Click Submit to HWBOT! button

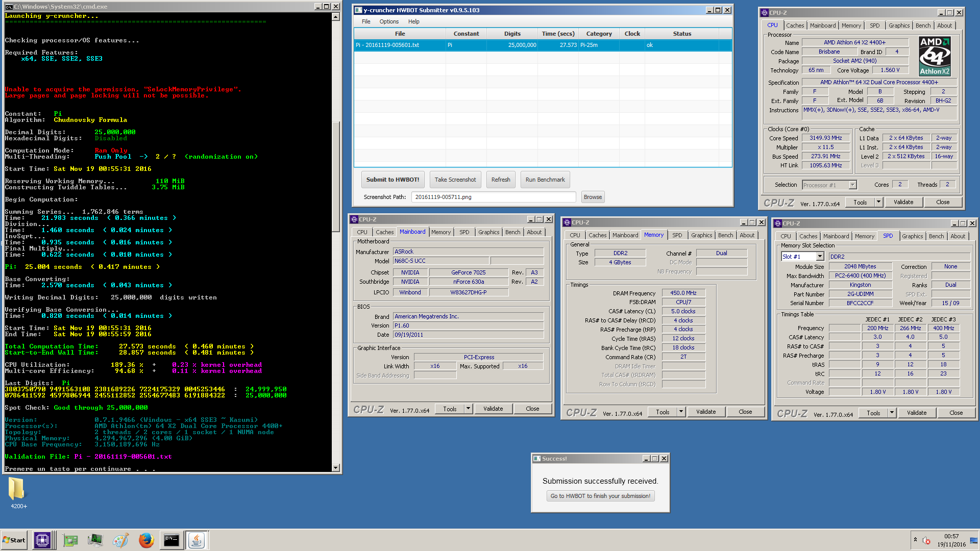pyautogui.click(x=393, y=180)
